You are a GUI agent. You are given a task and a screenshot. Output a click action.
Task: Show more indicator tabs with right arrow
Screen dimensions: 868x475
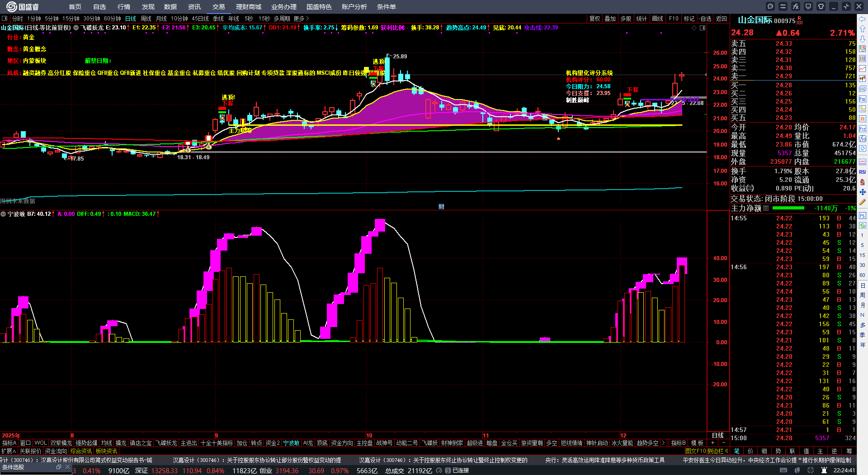click(x=663, y=443)
